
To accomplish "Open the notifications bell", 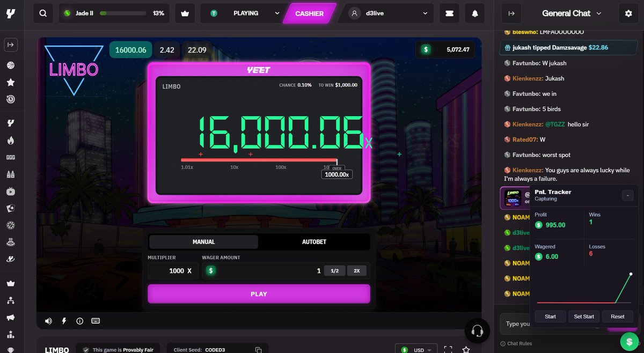I will tap(475, 13).
